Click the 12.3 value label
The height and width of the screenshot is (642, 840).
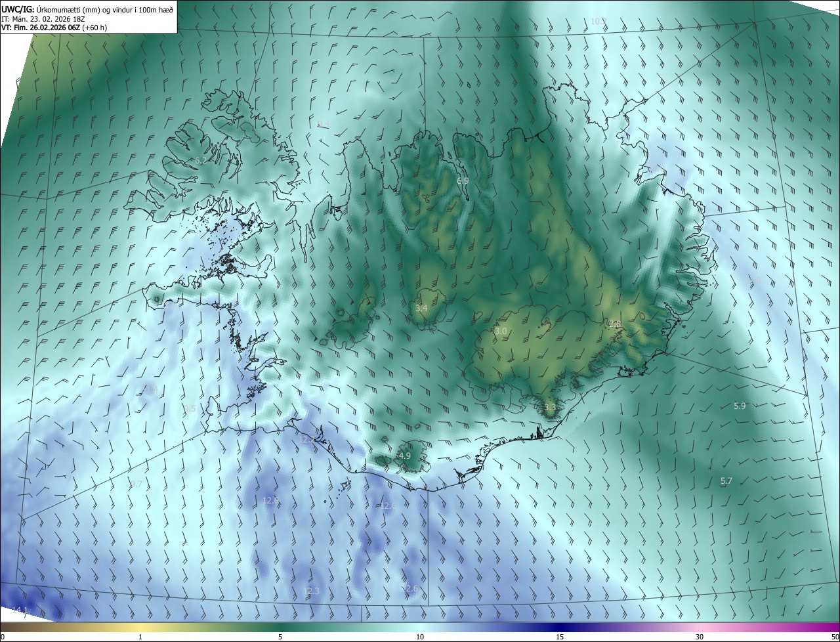(x=311, y=591)
